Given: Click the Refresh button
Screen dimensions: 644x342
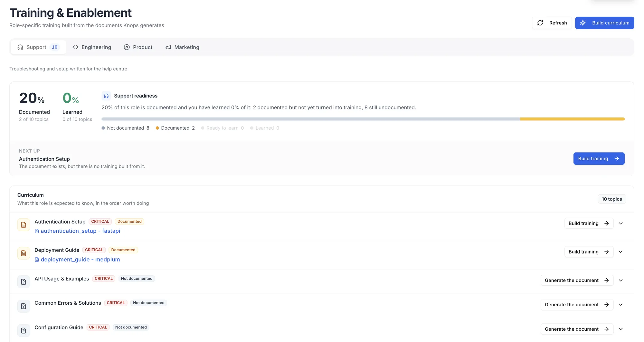Looking at the screenshot, I should coord(552,23).
